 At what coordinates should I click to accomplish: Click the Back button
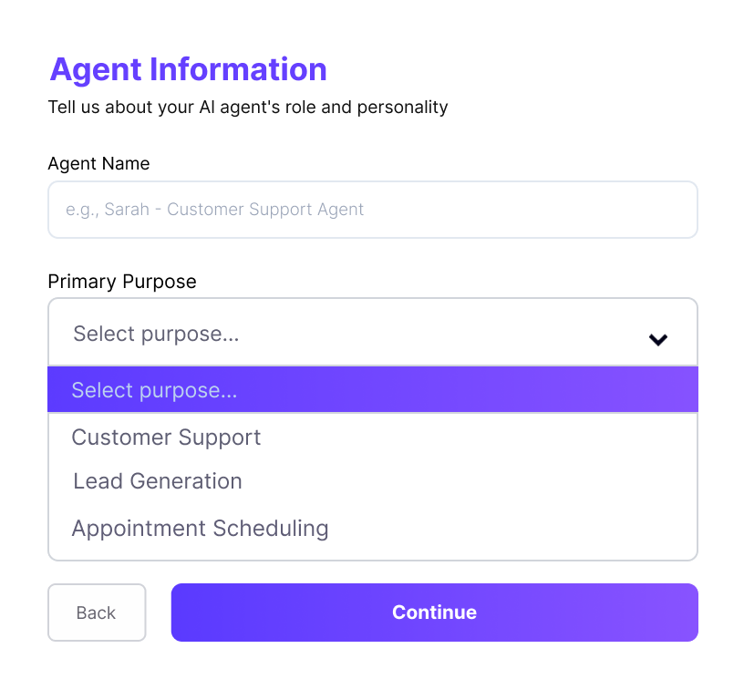(97, 612)
